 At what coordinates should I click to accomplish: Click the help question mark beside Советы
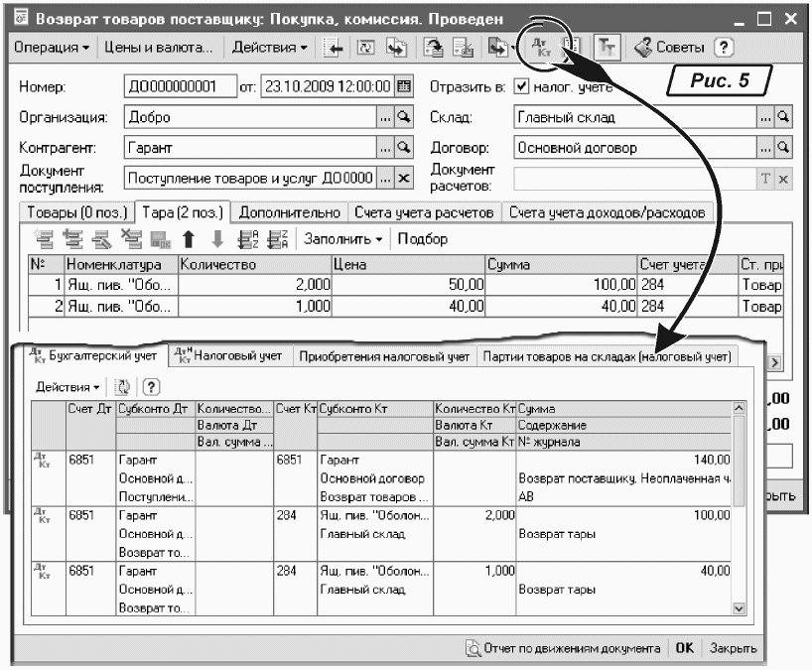click(724, 48)
